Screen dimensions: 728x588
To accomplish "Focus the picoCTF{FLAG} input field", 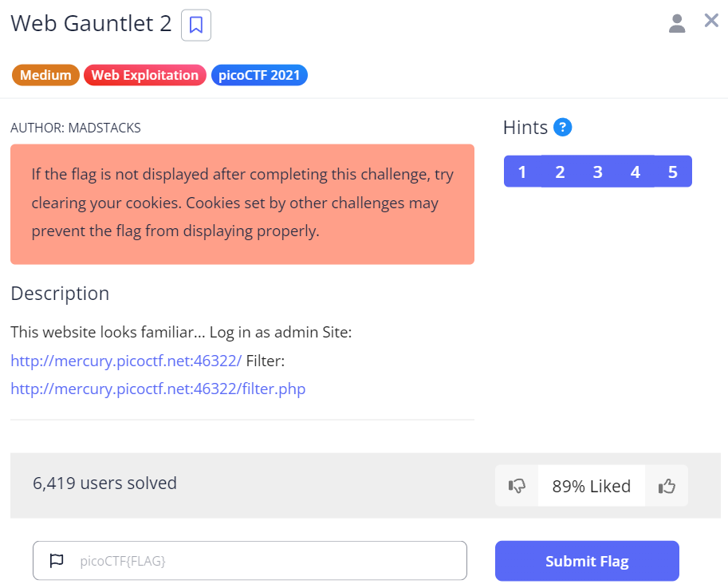I will tap(263, 561).
